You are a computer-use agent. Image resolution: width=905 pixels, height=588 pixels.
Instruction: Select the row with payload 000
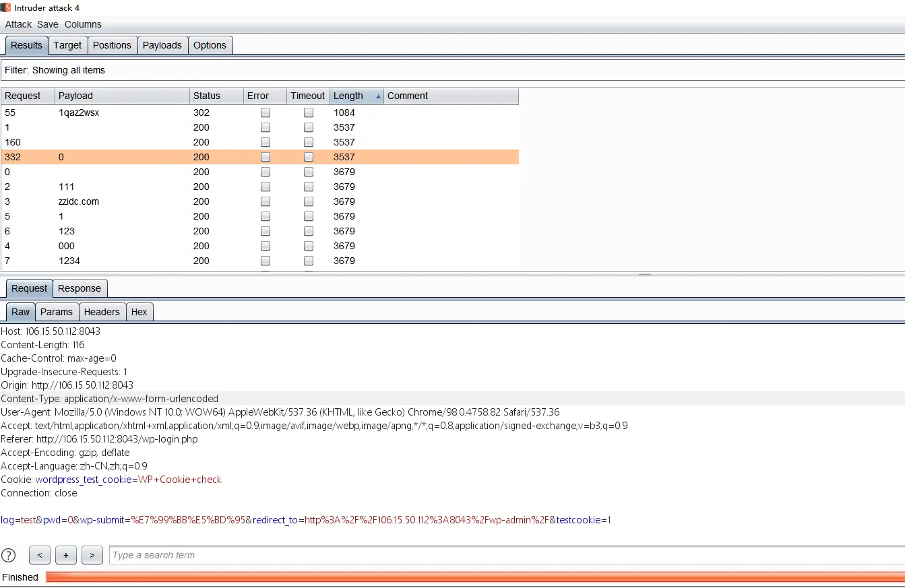coord(260,247)
